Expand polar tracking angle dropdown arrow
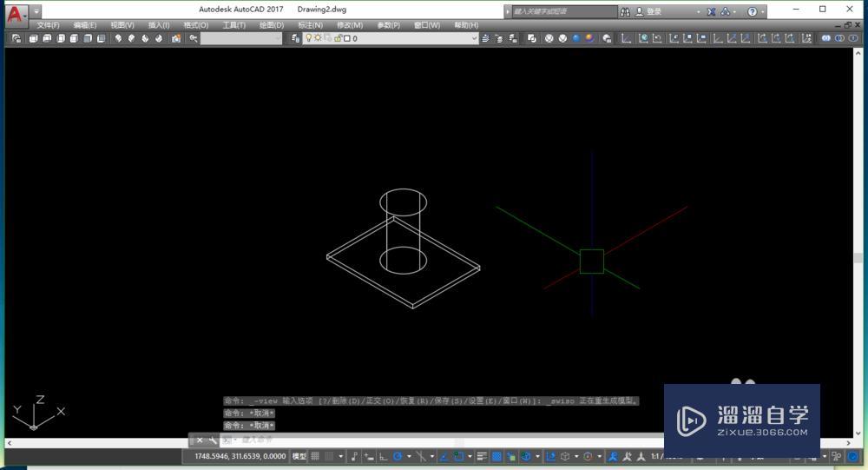 (x=410, y=457)
